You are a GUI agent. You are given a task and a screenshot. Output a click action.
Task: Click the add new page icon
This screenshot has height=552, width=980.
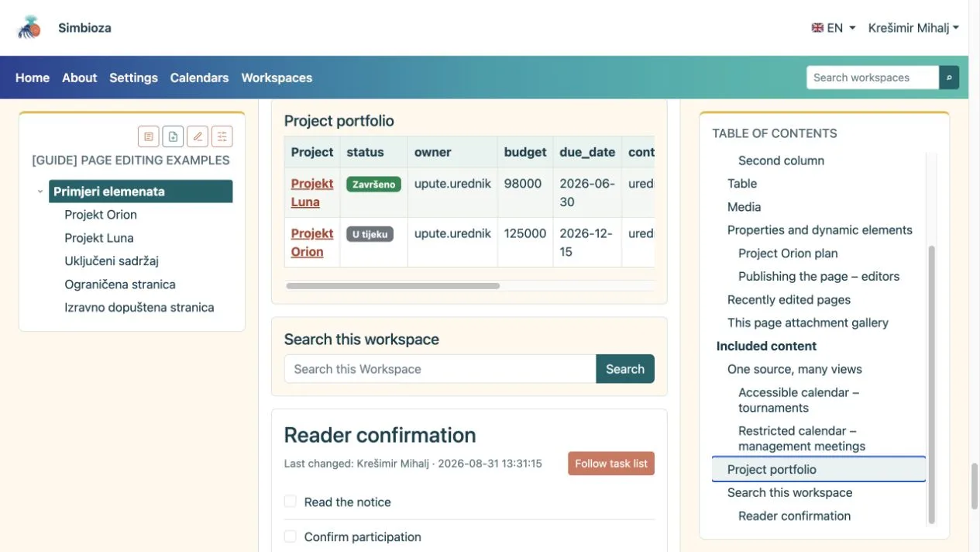pos(173,136)
